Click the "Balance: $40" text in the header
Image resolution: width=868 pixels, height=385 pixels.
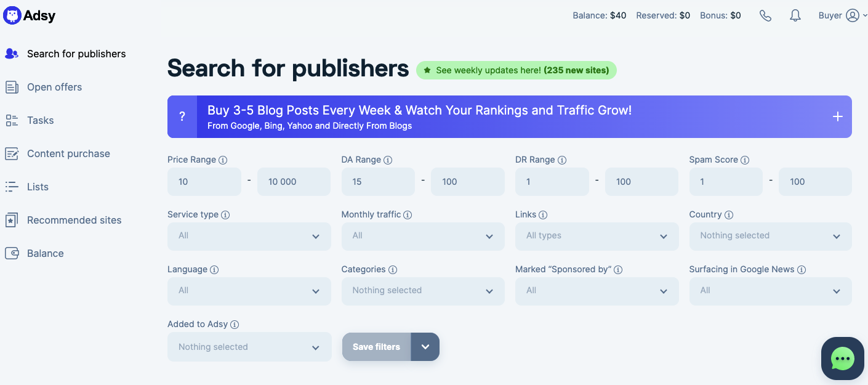599,15
